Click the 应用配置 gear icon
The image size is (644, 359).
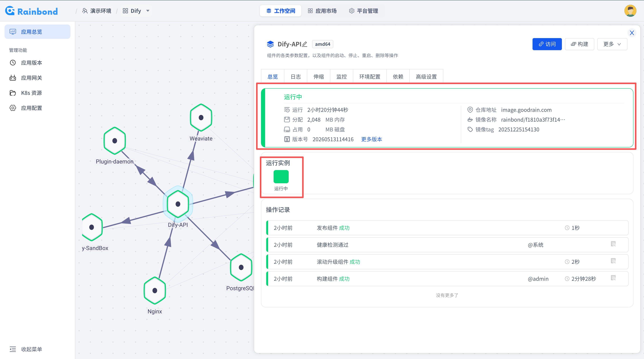(x=13, y=108)
